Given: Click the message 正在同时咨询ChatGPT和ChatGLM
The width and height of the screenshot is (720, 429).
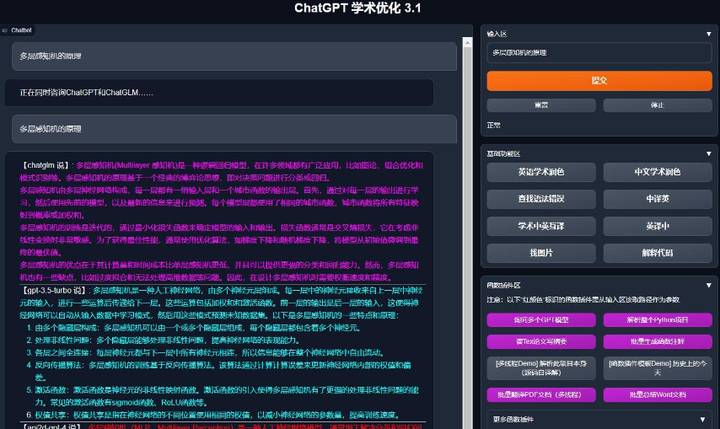Looking at the screenshot, I should click(x=219, y=93).
